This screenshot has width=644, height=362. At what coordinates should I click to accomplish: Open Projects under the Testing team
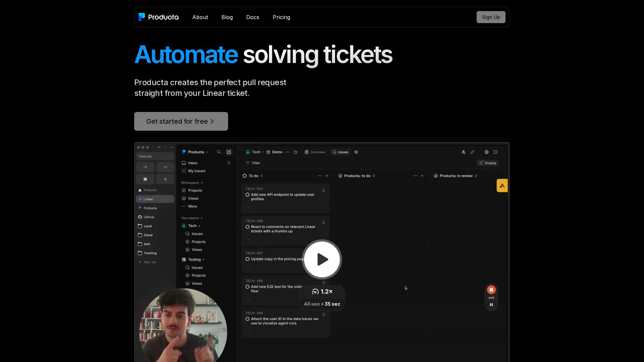[196, 276]
